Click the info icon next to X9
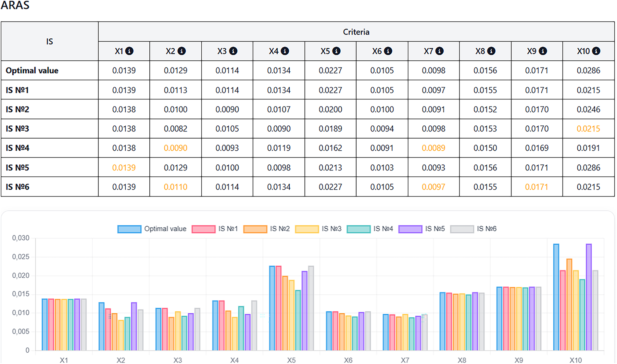 click(x=543, y=51)
